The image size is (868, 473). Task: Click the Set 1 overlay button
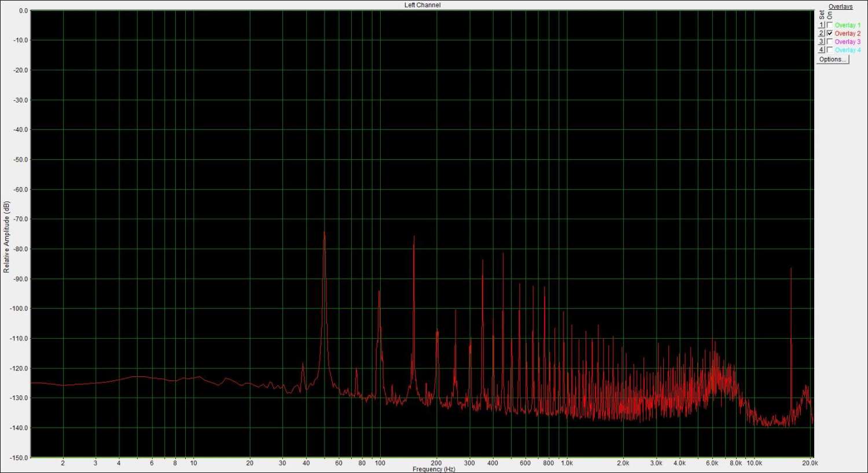pos(821,25)
